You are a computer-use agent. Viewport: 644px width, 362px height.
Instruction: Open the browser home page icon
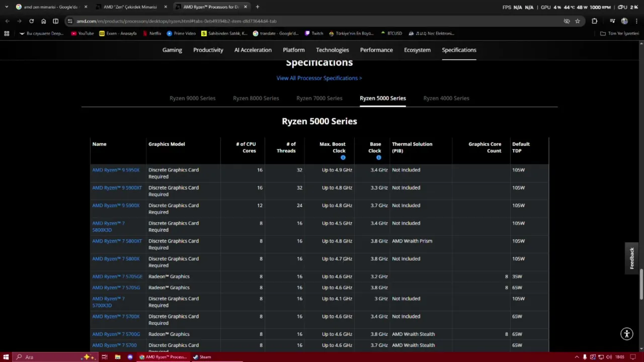[43, 21]
